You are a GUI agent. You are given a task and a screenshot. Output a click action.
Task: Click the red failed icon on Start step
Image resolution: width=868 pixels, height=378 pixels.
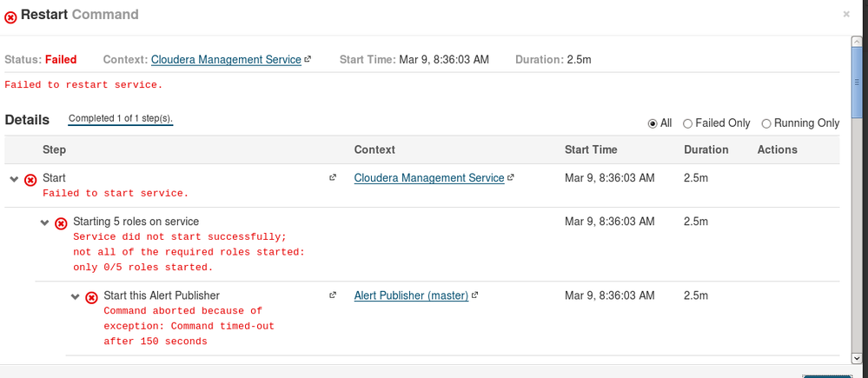(30, 180)
